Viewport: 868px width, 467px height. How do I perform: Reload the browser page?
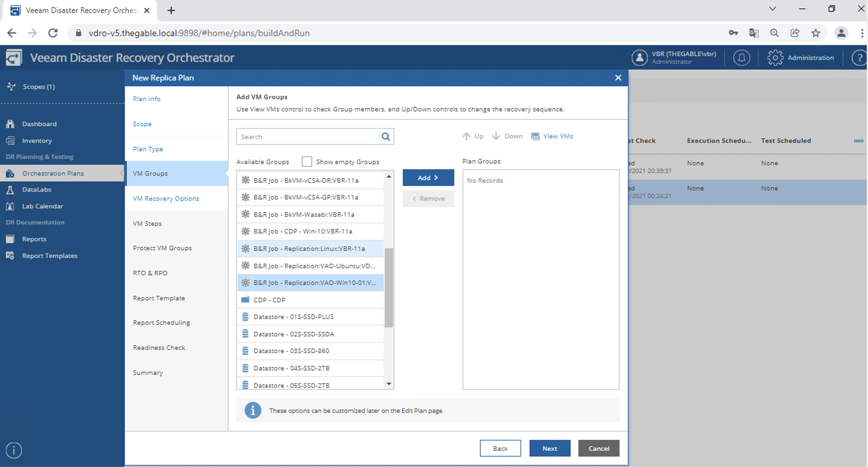53,33
